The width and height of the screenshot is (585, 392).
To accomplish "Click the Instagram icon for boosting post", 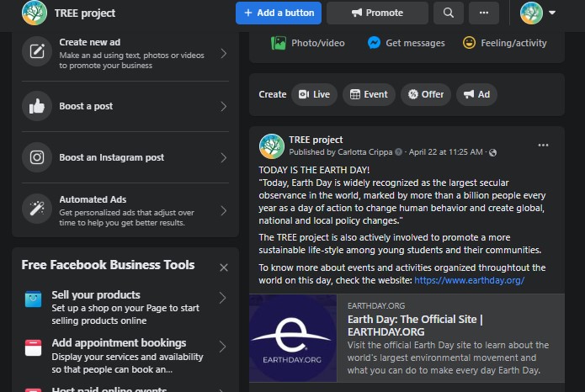I will (x=37, y=157).
